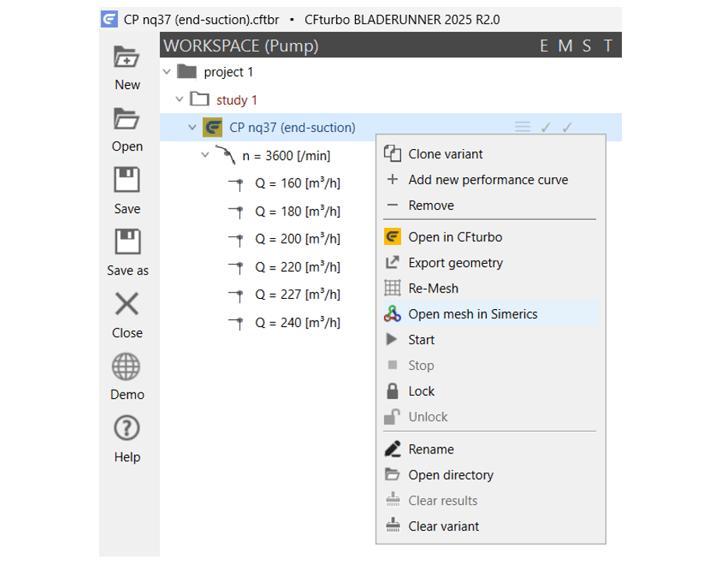Select the Q = 200 [m³/h] operating point
Screen dimensions: 728x576
(x=297, y=239)
